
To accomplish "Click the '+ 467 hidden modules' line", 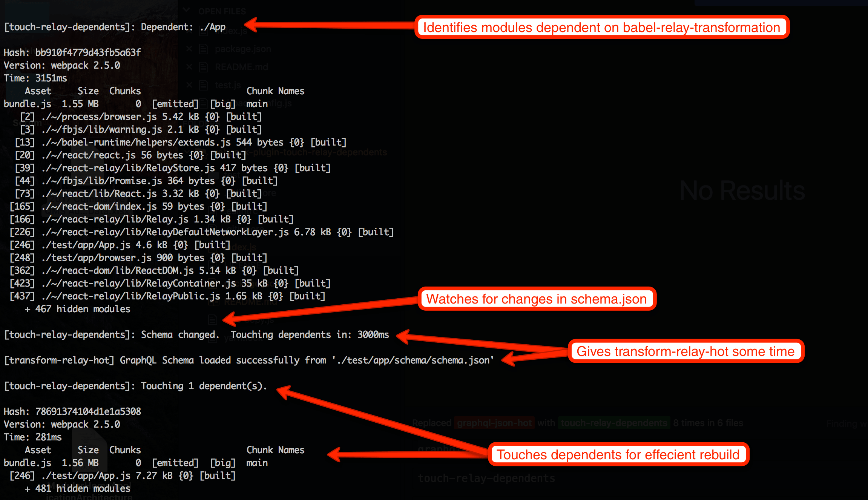I will (x=78, y=309).
